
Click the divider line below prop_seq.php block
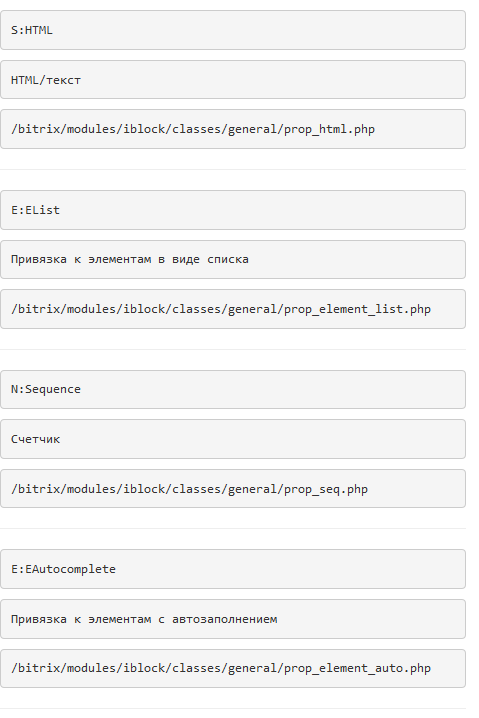233,528
